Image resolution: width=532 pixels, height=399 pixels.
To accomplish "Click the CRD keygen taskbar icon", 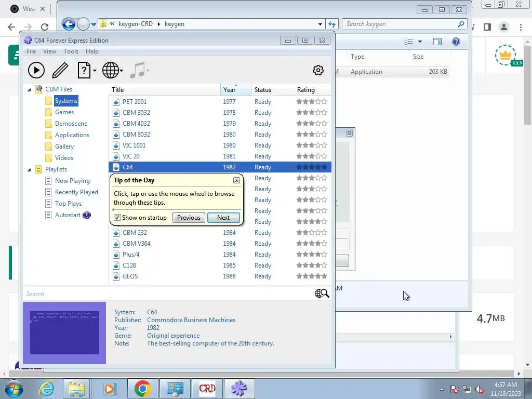I will click(207, 389).
